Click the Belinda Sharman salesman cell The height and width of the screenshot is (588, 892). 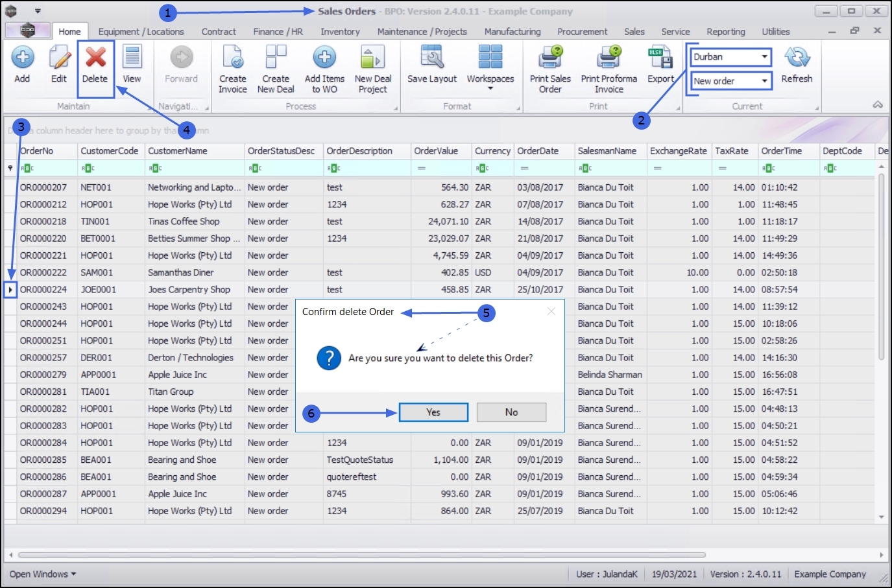610,375
